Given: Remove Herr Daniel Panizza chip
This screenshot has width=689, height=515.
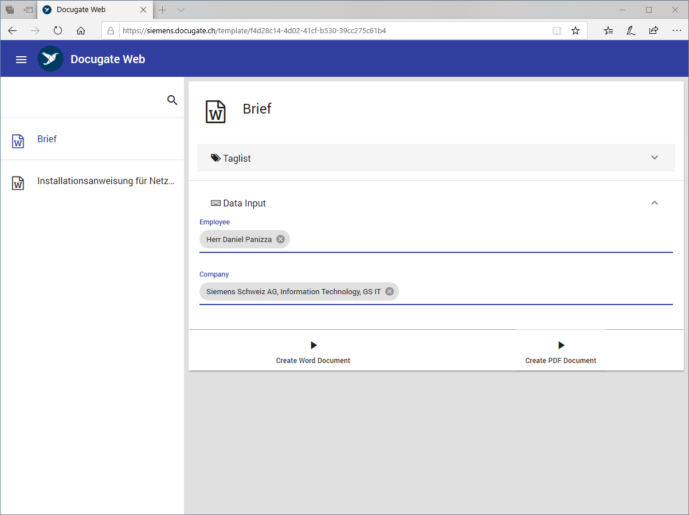Looking at the screenshot, I should (280, 239).
